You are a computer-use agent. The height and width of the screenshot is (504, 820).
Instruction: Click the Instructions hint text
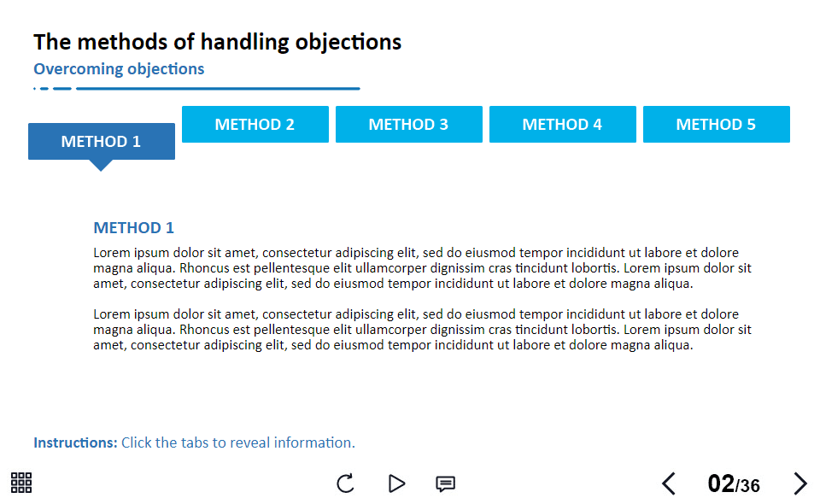pyautogui.click(x=194, y=442)
